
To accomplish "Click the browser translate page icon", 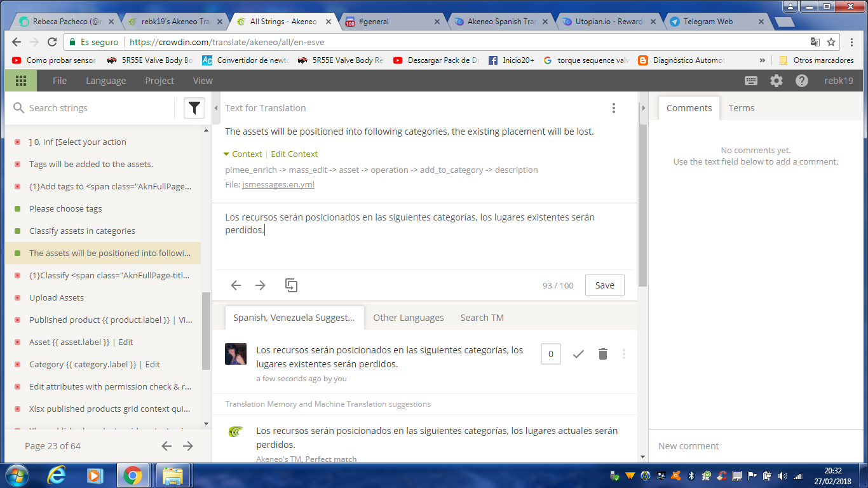I will point(815,42).
